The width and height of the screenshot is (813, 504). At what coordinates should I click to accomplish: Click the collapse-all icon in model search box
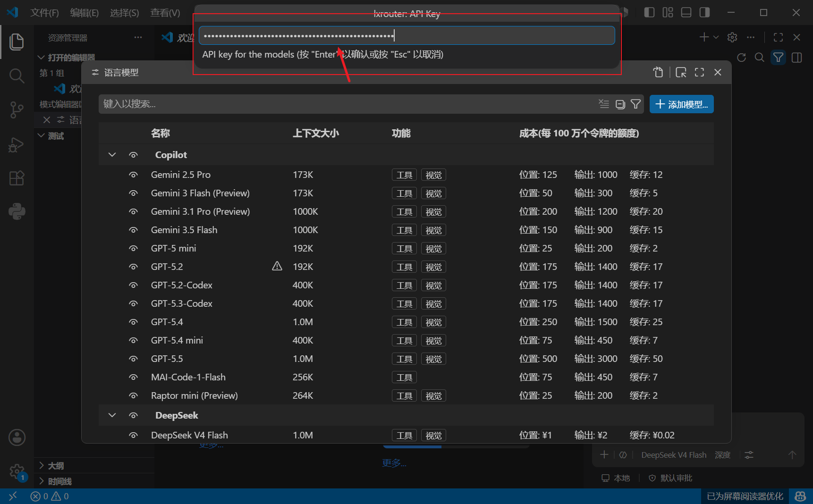620,104
